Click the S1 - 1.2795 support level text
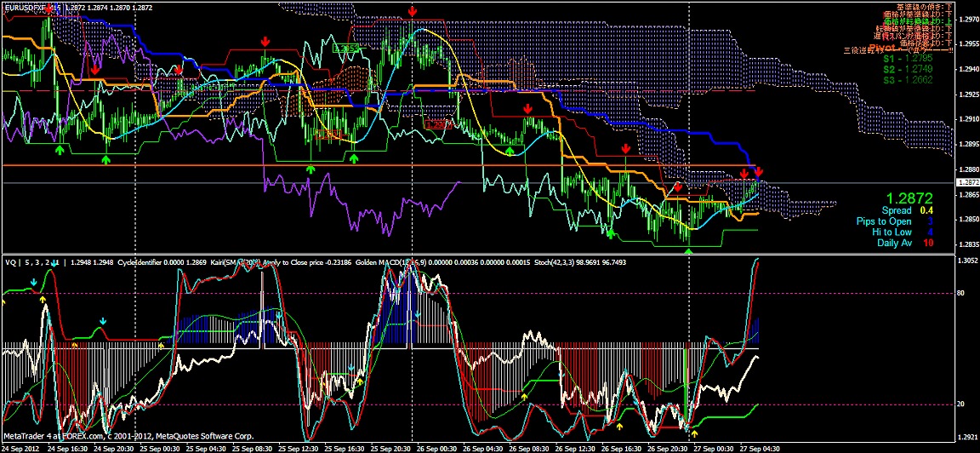 tap(907, 60)
